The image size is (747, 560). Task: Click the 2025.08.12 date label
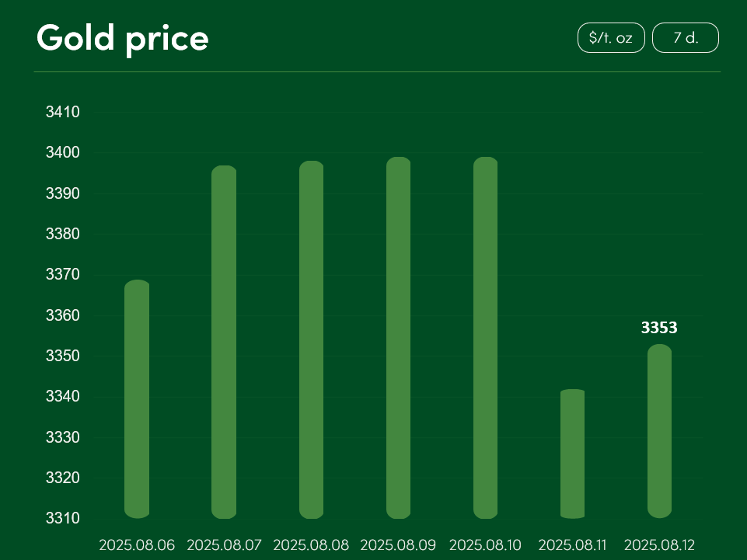(659, 544)
